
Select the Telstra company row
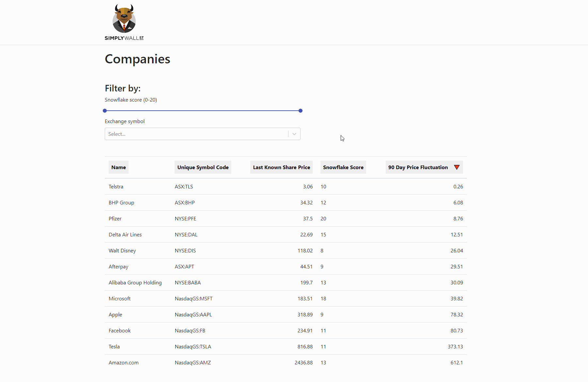(x=116, y=186)
